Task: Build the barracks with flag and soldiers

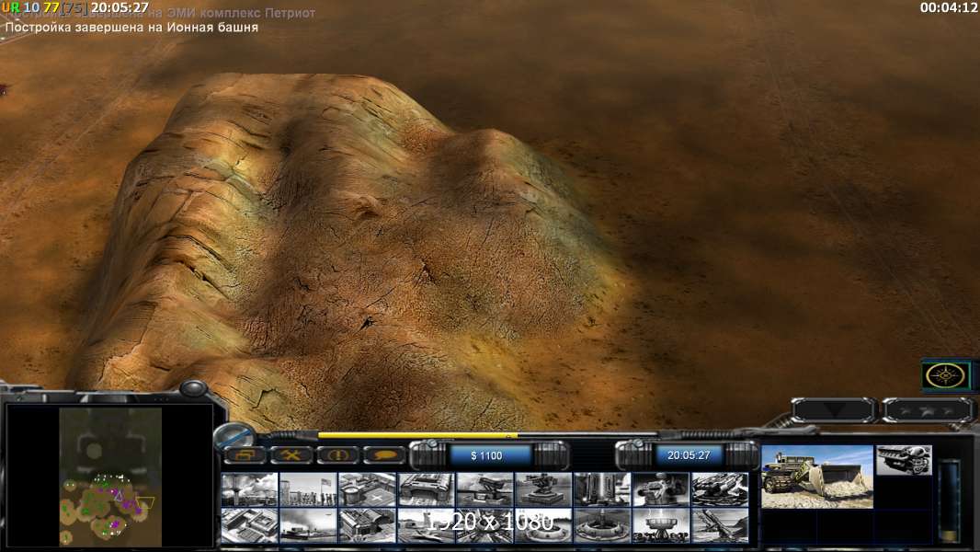Action: [x=308, y=489]
